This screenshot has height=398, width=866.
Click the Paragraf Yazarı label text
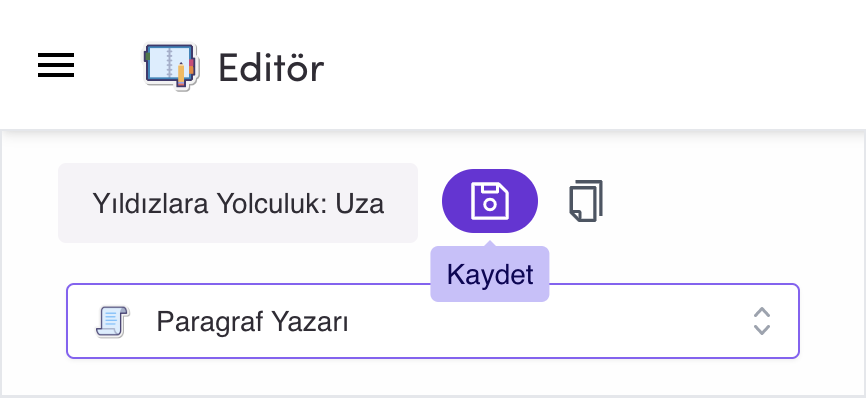tap(252, 322)
